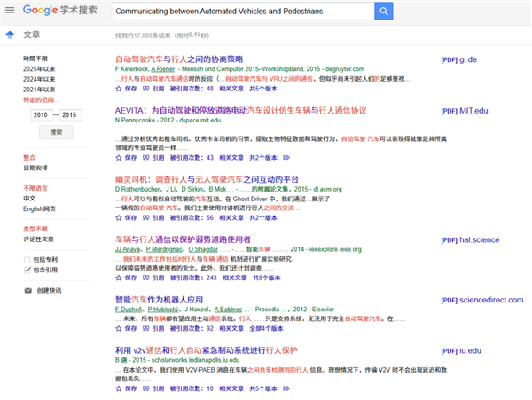Click the blue search magnifier button
The width and height of the screenshot is (532, 400).
(x=383, y=11)
